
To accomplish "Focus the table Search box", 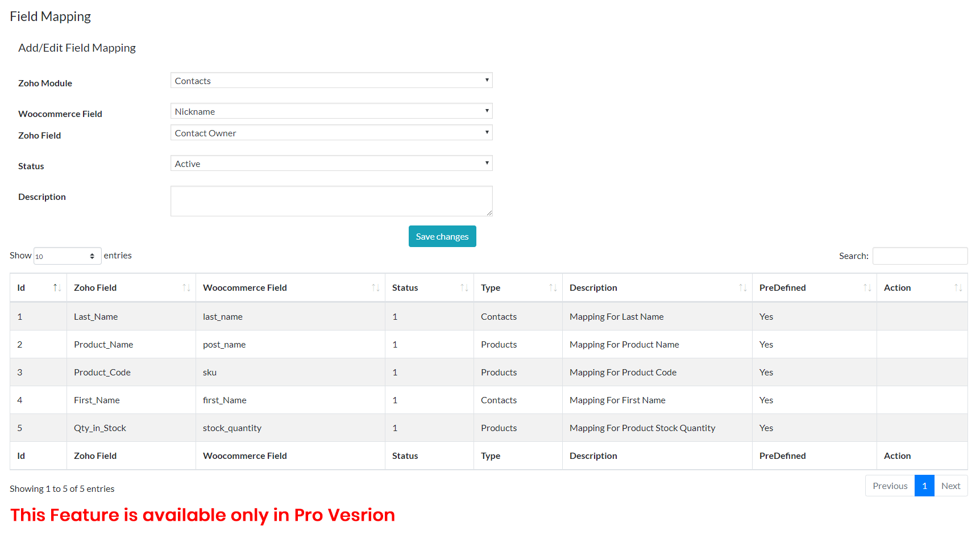I will point(920,256).
